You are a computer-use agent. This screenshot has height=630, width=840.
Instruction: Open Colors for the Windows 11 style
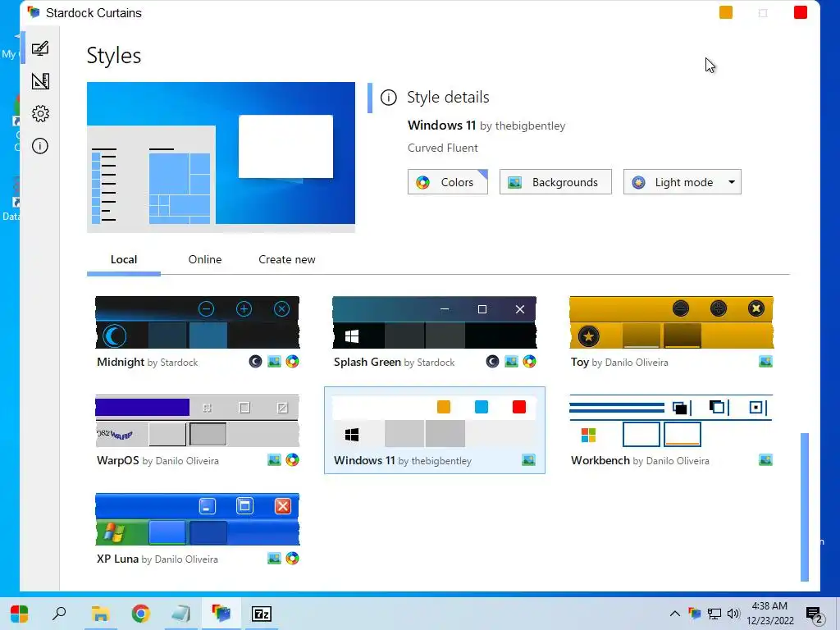[x=447, y=182]
